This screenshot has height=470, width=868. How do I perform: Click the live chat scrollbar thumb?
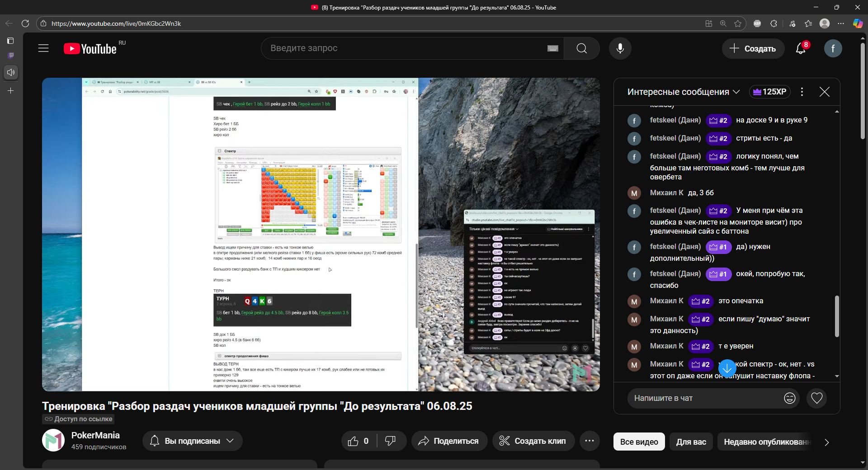tap(837, 316)
